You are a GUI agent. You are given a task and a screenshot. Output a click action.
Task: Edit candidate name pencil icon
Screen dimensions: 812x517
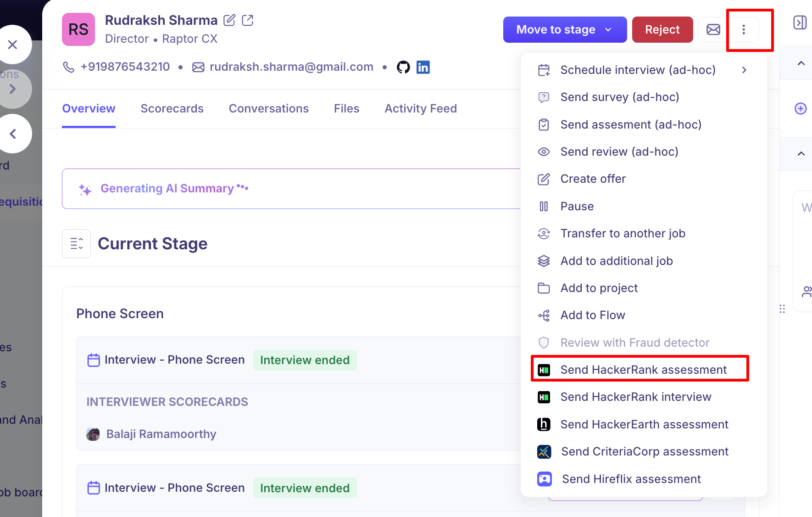(x=229, y=20)
